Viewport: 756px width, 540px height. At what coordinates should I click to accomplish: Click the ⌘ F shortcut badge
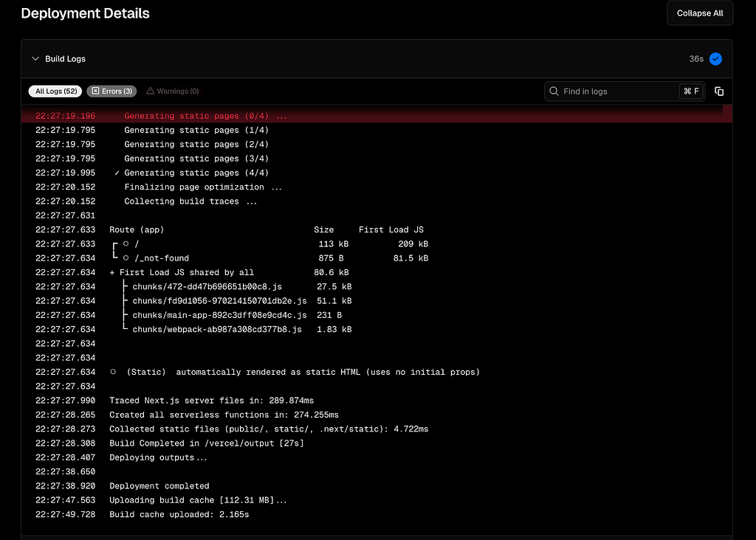pyautogui.click(x=691, y=91)
